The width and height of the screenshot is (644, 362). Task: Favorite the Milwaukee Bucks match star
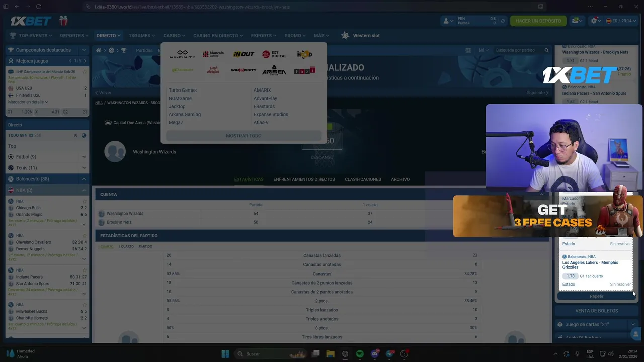85,304
